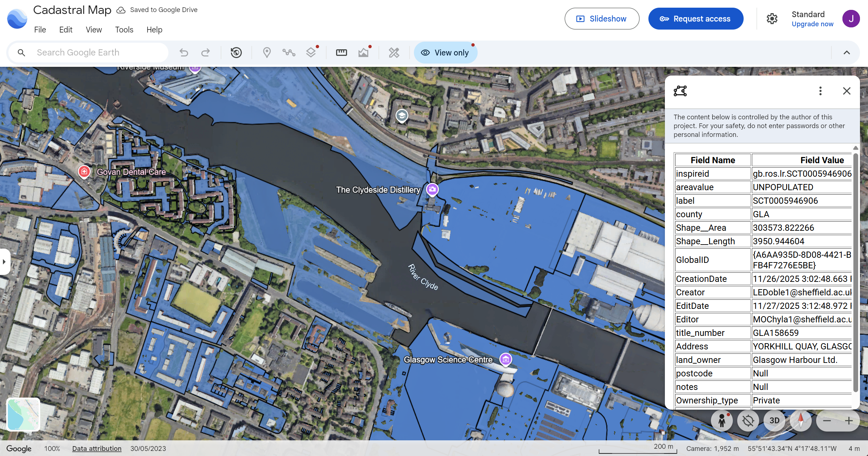Enable the crossed-out location tracking control
Image resolution: width=868 pixels, height=456 pixels.
click(x=748, y=421)
